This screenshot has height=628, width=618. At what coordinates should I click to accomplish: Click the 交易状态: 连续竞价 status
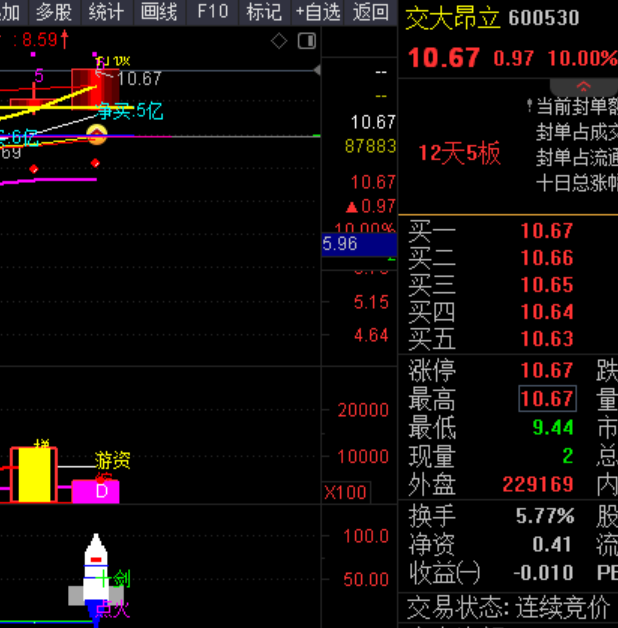(508, 608)
